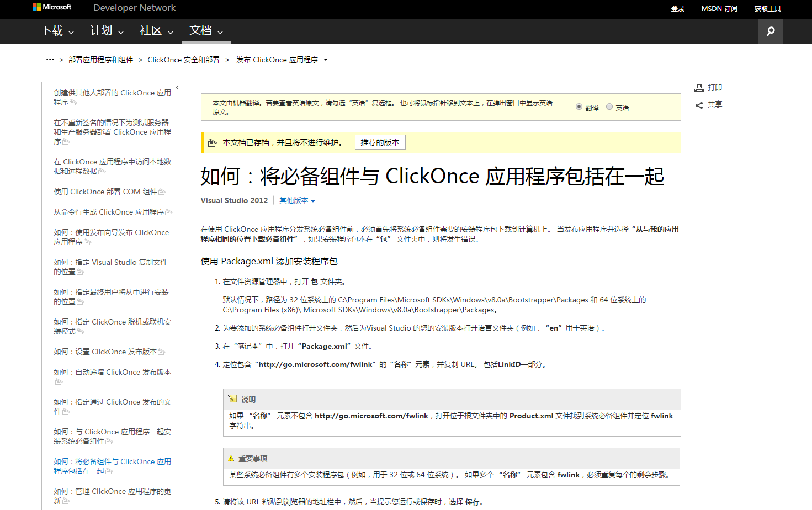
Task: Click the archive icon in yellow banner
Action: [212, 143]
